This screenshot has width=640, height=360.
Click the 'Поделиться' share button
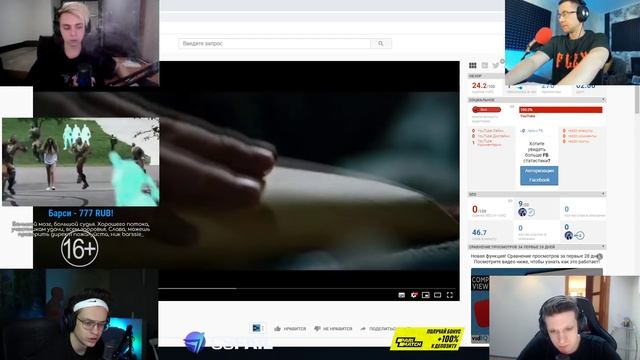(x=378, y=329)
